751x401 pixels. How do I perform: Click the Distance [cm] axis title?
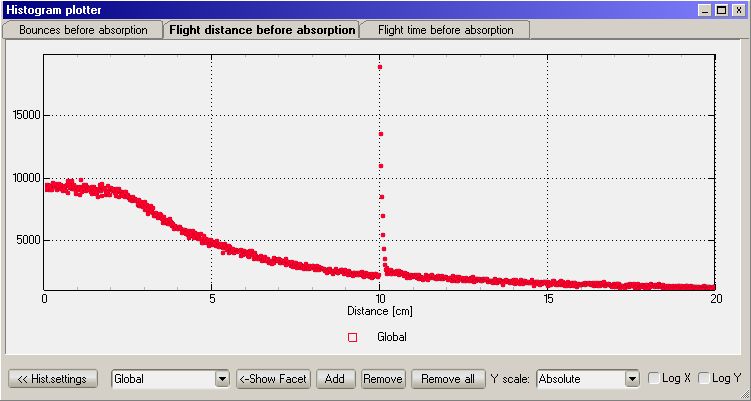click(x=380, y=311)
